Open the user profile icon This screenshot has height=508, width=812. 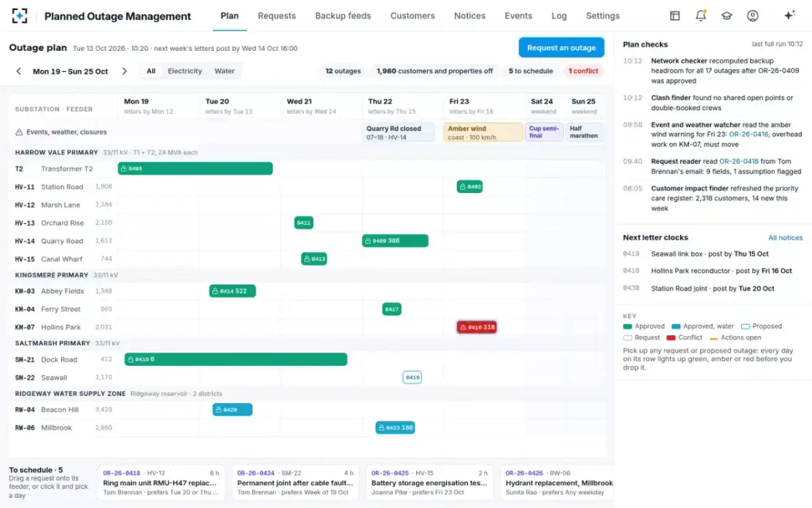pyautogui.click(x=752, y=16)
